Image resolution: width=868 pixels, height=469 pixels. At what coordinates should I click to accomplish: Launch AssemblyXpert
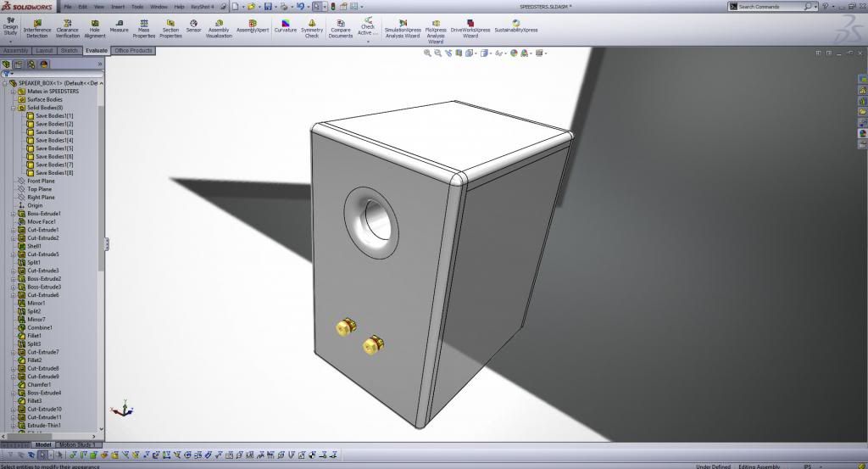coord(253,26)
